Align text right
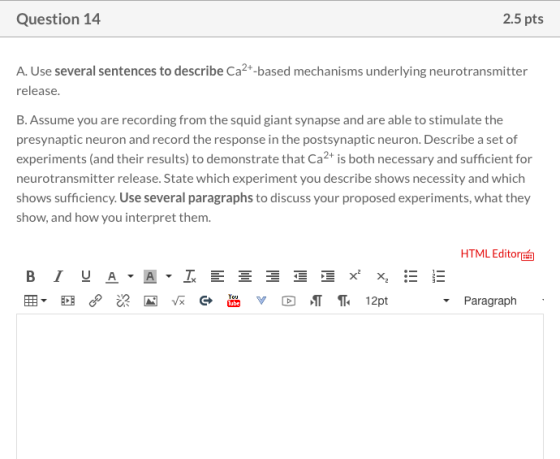The width and height of the screenshot is (560, 459). (272, 276)
